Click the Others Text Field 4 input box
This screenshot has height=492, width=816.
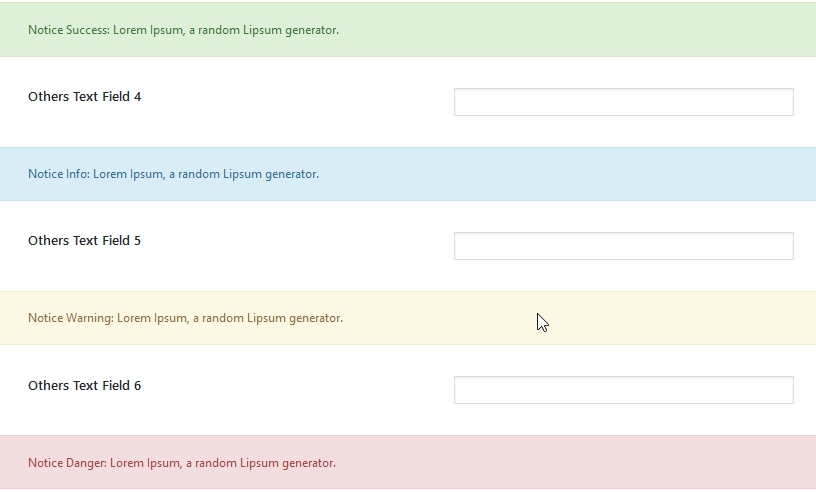pos(623,102)
